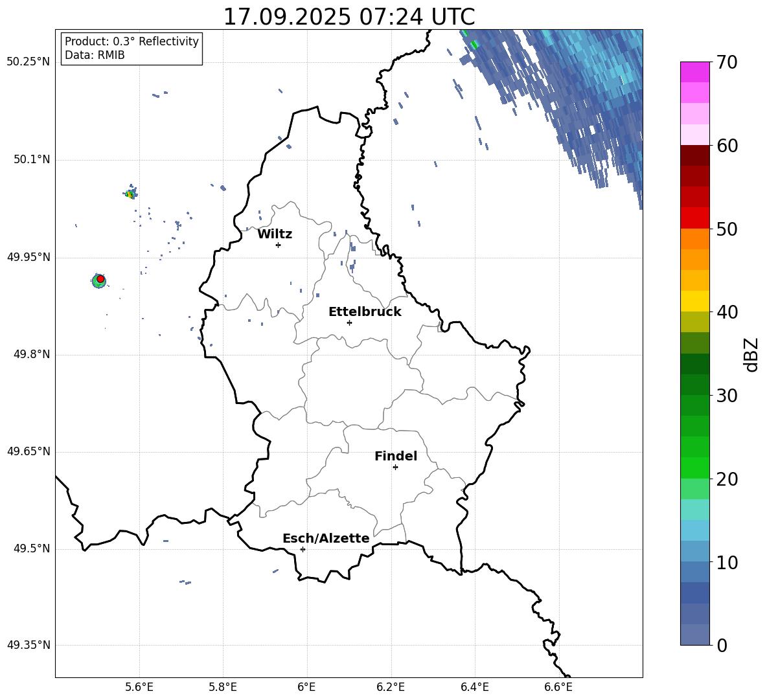Click the 49.5°N latitude label
Image resolution: width=767 pixels, height=700 pixels.
coord(32,549)
